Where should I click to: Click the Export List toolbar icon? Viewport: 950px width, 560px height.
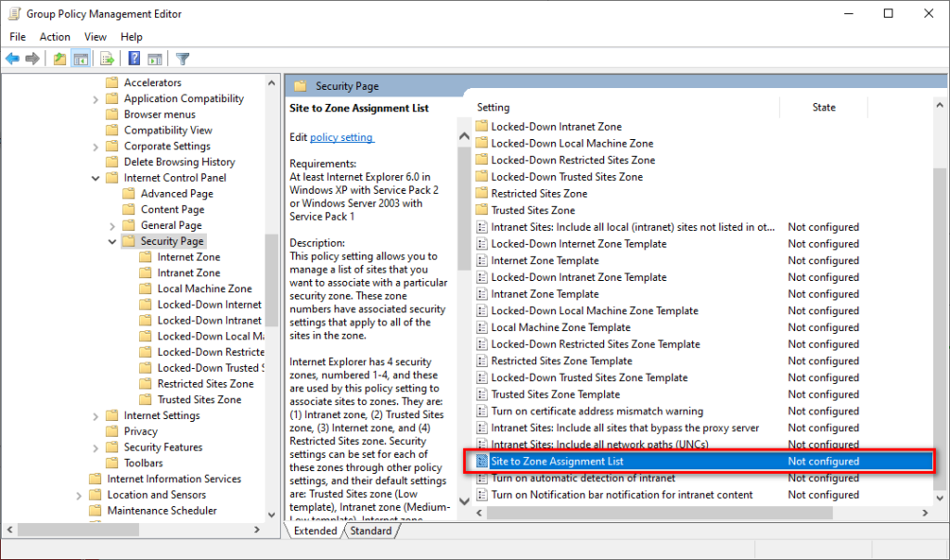click(106, 57)
